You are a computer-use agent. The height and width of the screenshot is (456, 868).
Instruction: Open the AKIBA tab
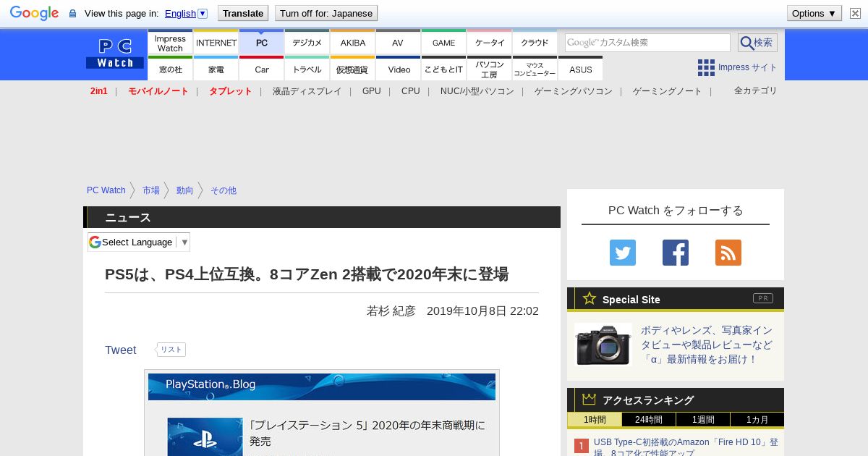[352, 43]
